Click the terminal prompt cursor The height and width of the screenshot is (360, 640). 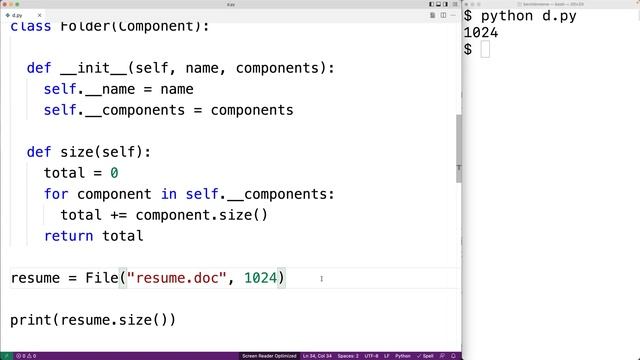click(x=485, y=50)
